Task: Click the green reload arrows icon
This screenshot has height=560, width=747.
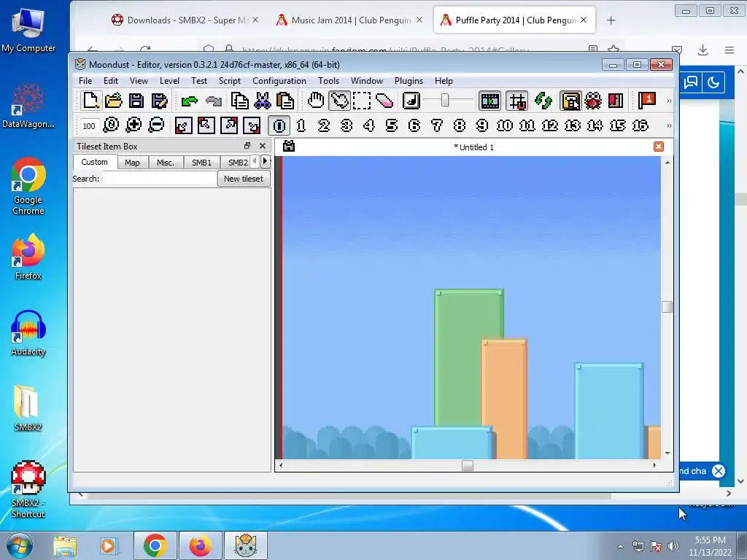Action: [543, 101]
